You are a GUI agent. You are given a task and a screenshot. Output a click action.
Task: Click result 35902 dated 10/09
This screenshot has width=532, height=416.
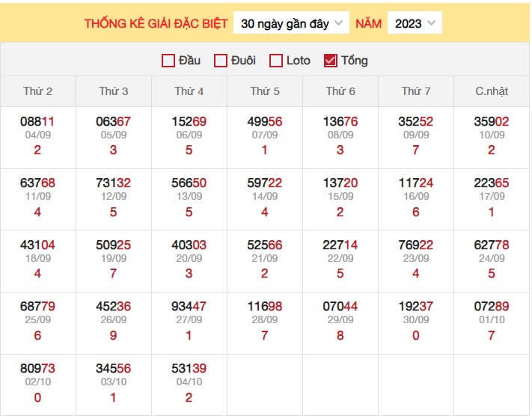tap(492, 122)
